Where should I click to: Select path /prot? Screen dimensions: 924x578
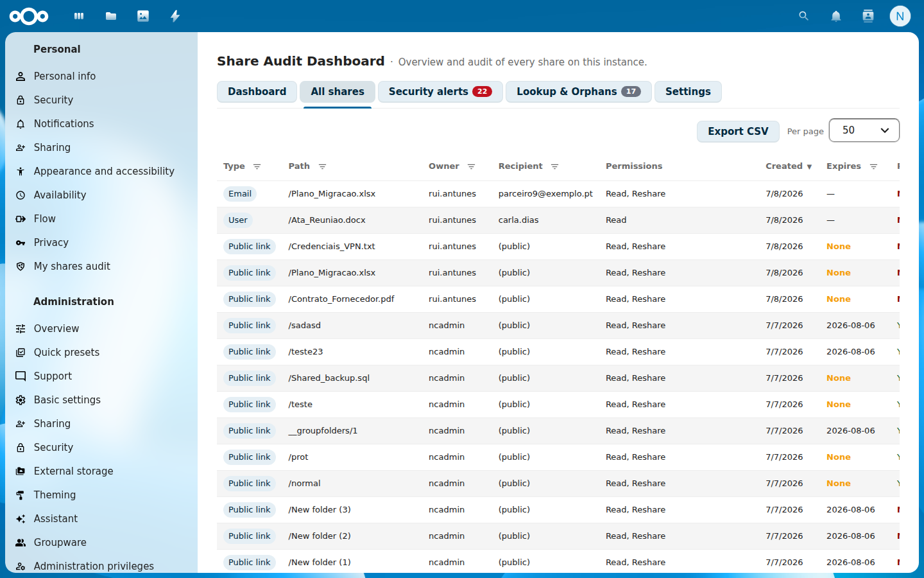coord(298,457)
